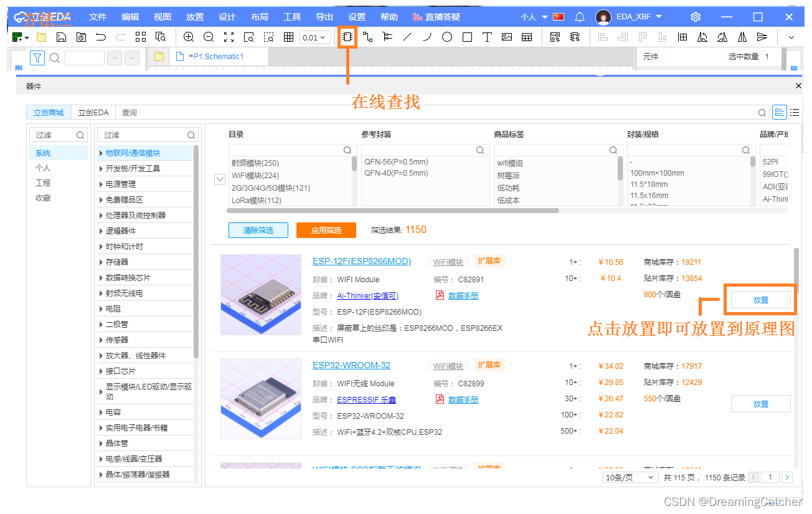Select the net flag tool icon
The width and height of the screenshot is (812, 514).
point(387,37)
